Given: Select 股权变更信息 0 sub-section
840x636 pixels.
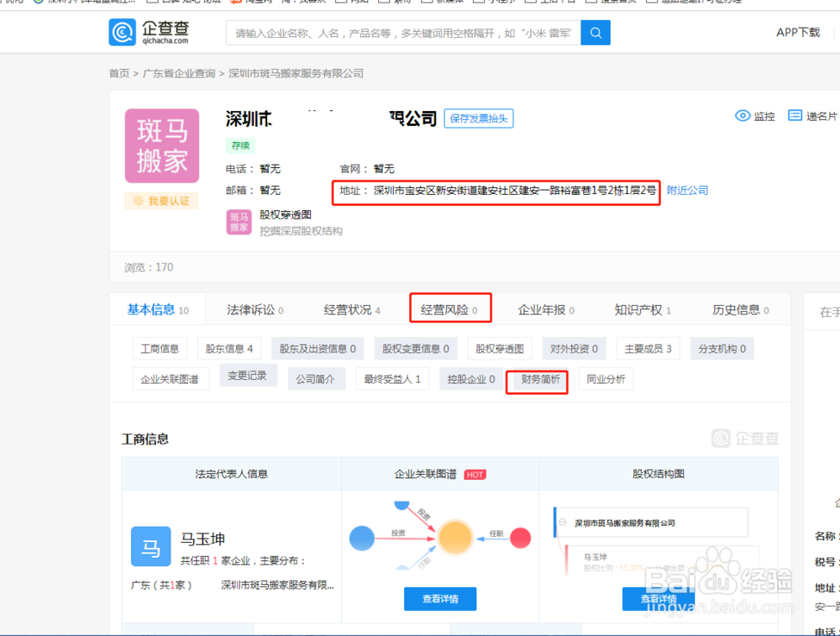Looking at the screenshot, I should (x=415, y=349).
